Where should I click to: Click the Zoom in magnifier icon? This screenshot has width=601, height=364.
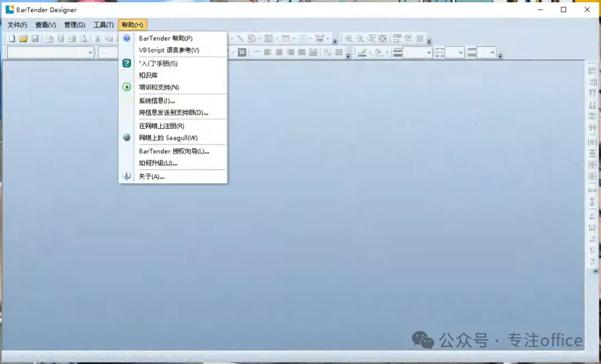coord(348,38)
